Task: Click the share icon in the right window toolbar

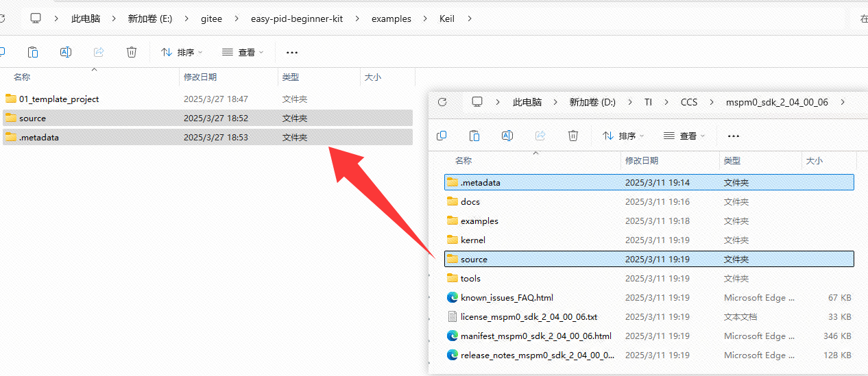Action: coord(540,136)
